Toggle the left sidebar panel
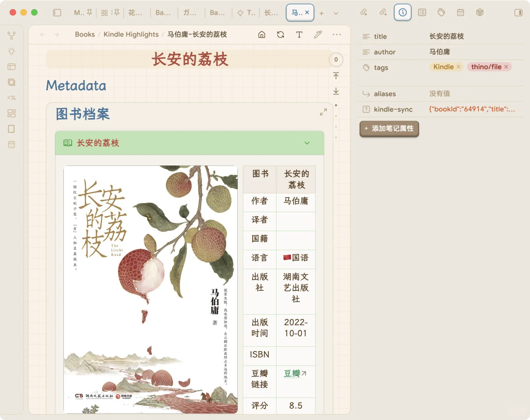530x420 pixels. pos(57,13)
